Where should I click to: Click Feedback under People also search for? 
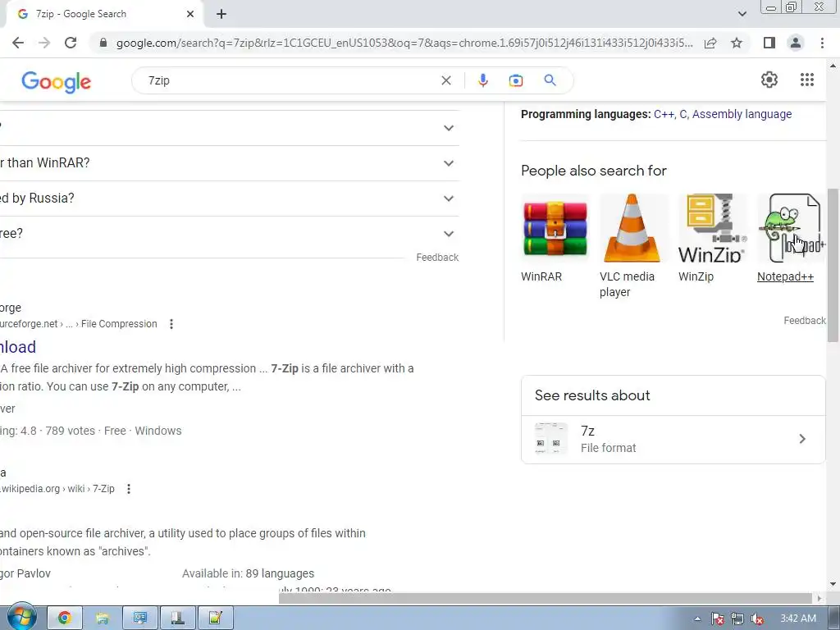pyautogui.click(x=805, y=321)
